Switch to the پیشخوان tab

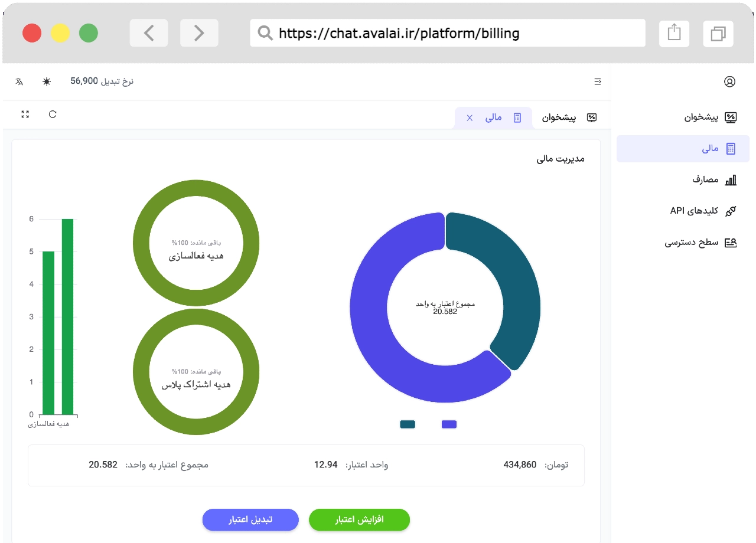(x=569, y=117)
